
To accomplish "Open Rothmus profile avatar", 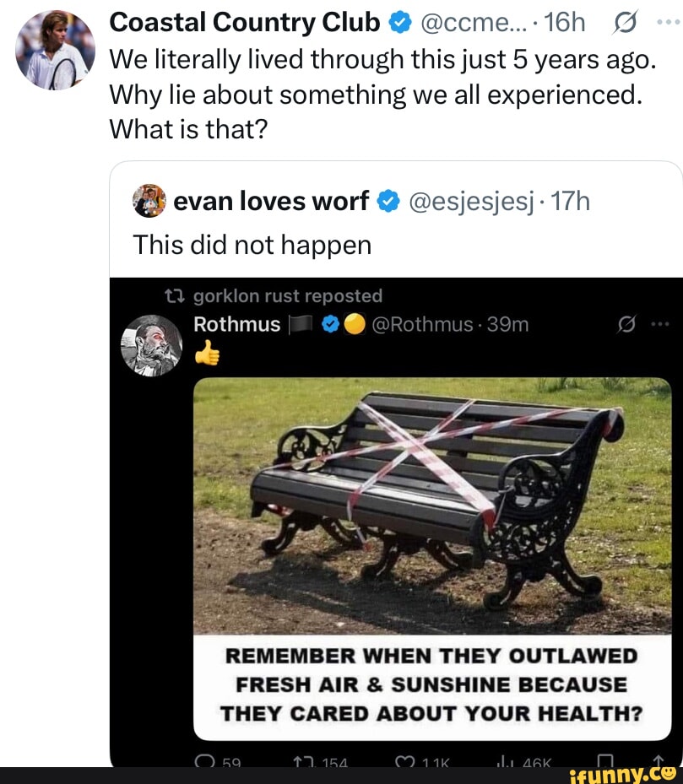I will (x=152, y=345).
